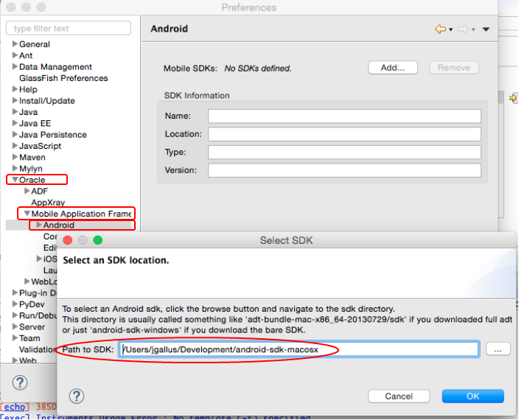Expand the Java node arrow

click(15, 112)
